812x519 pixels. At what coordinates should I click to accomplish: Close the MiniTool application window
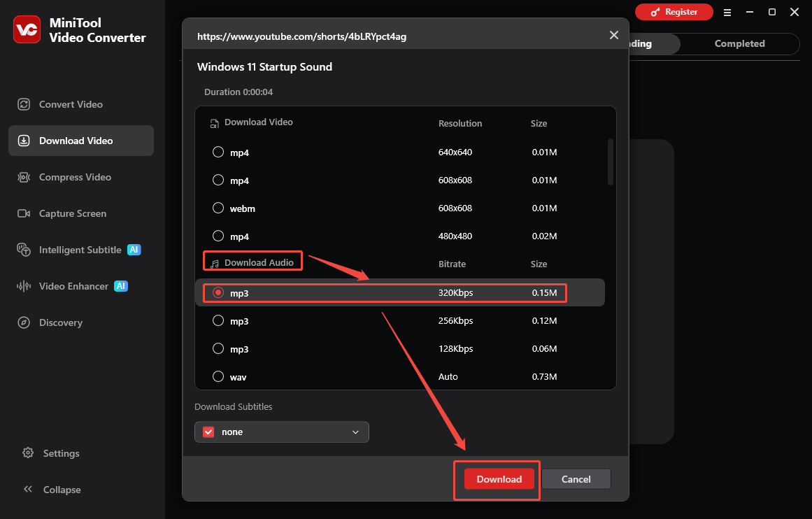point(795,12)
